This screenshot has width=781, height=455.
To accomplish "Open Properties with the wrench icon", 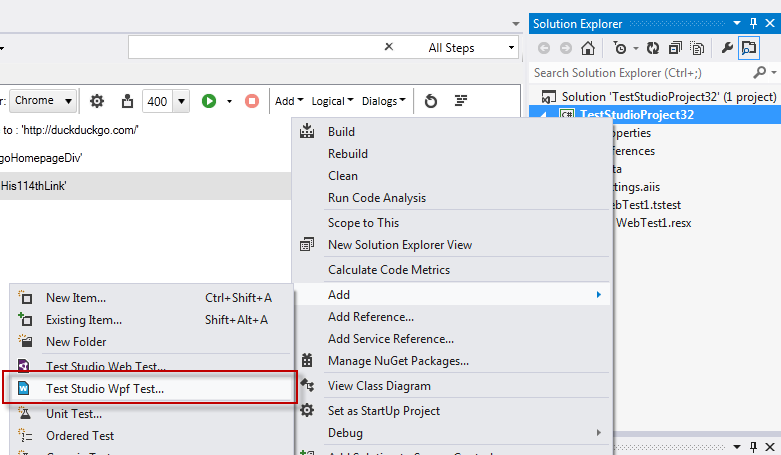I will 727,48.
